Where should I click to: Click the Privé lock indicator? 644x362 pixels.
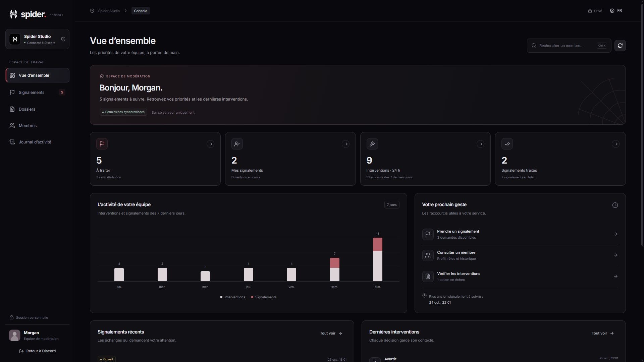[x=595, y=11]
